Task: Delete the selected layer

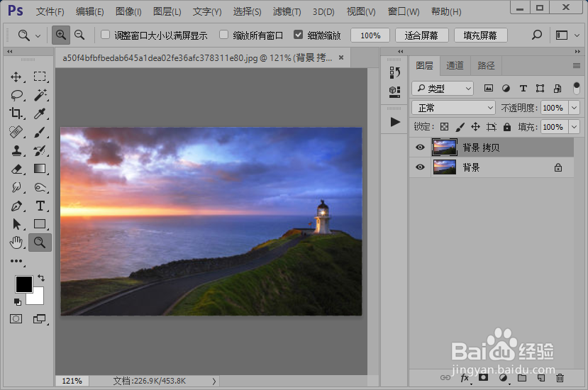Action: 560,378
